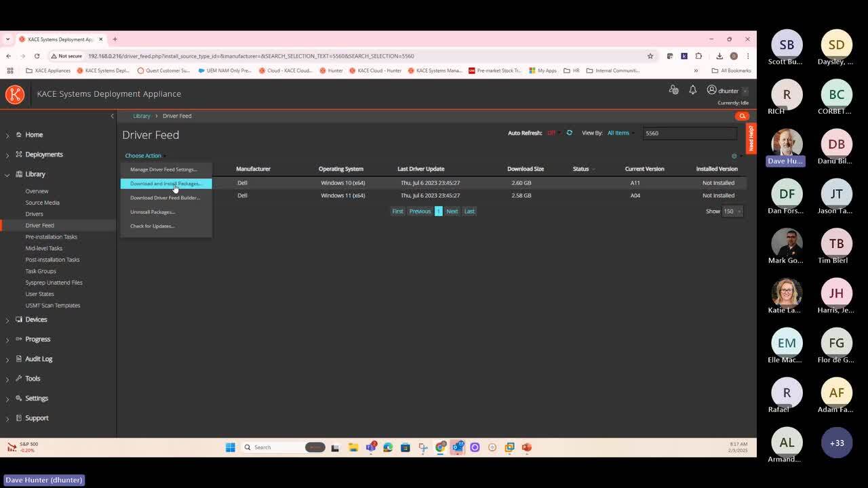Click the orange search icon button
This screenshot has width=868, height=488.
coord(742,116)
